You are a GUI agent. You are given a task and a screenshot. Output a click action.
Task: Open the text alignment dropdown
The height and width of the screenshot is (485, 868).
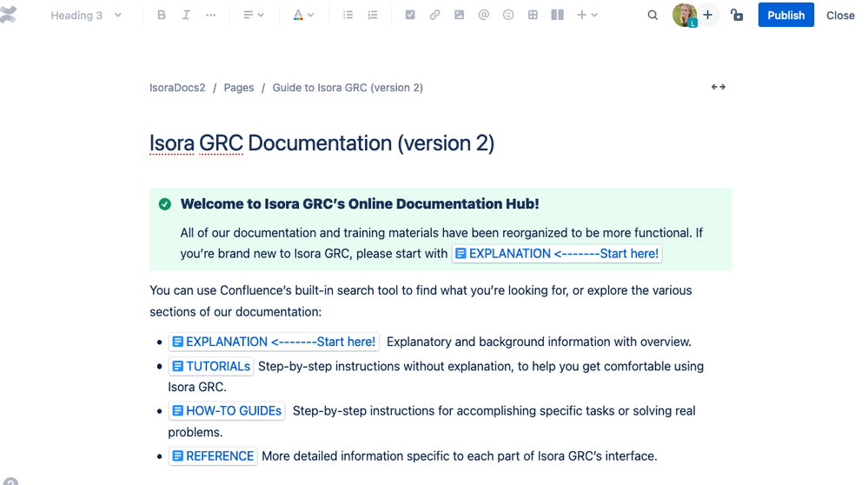click(254, 15)
